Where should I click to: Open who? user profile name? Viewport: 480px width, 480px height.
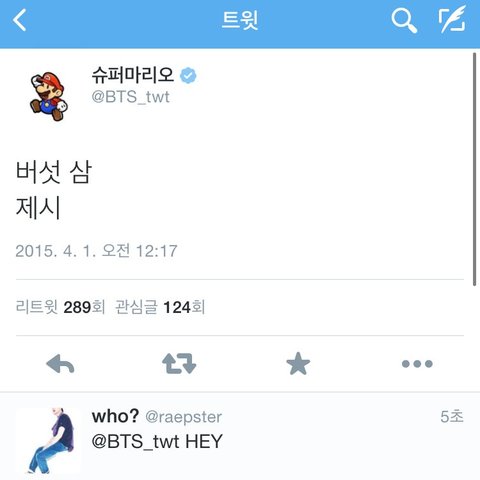(x=115, y=416)
